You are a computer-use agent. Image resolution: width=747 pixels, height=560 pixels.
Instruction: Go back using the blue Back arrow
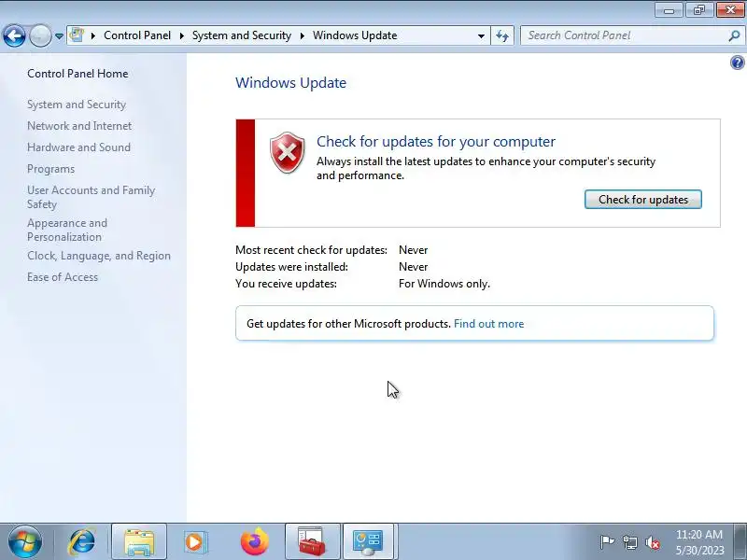tap(14, 35)
